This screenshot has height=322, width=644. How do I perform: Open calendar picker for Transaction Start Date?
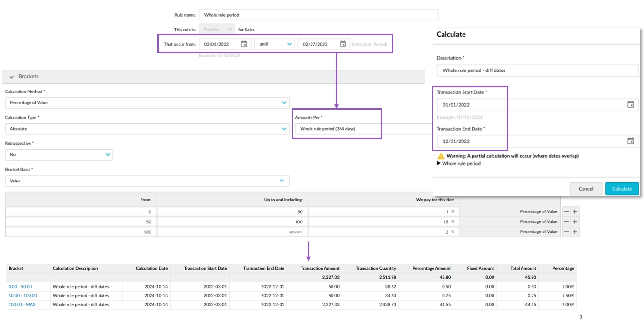(630, 105)
